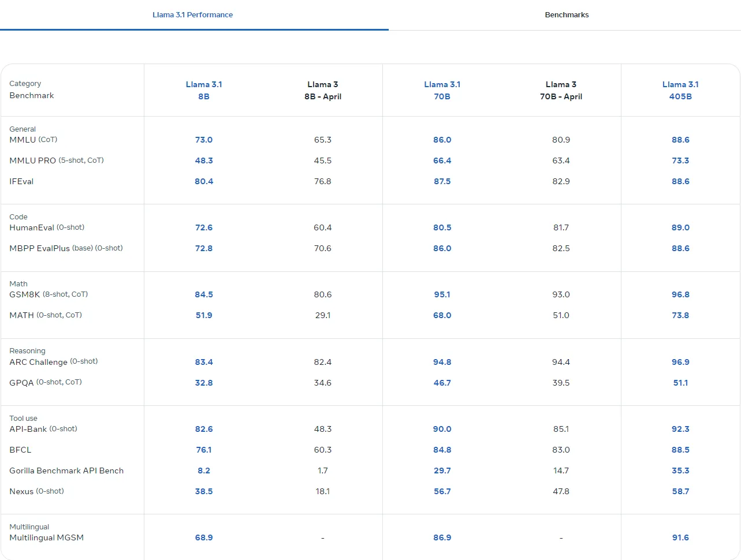Click the MMLU (CoT) row label

point(33,140)
